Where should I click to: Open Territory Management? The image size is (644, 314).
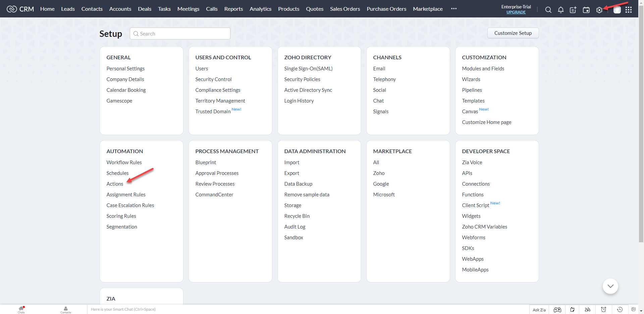(220, 101)
